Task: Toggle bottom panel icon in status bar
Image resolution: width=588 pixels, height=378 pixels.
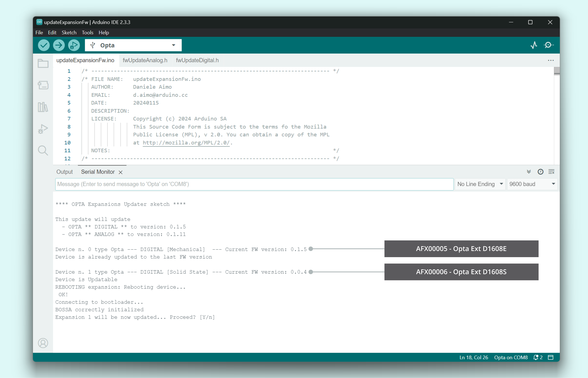Action: [x=551, y=357]
